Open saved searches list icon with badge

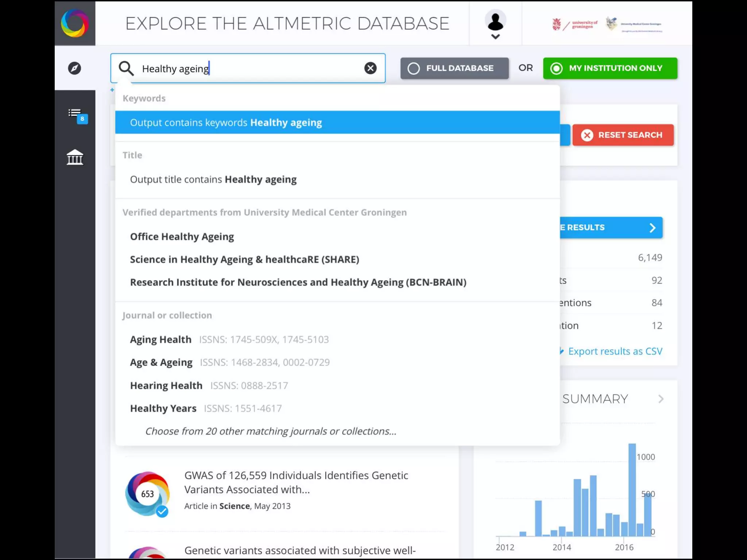point(76,114)
